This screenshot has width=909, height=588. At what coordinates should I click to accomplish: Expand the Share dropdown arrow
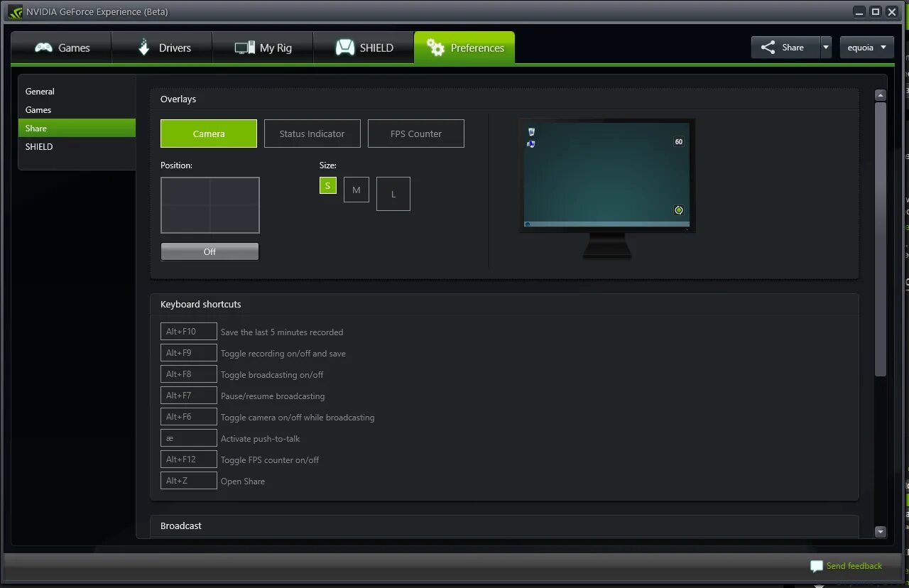825,48
